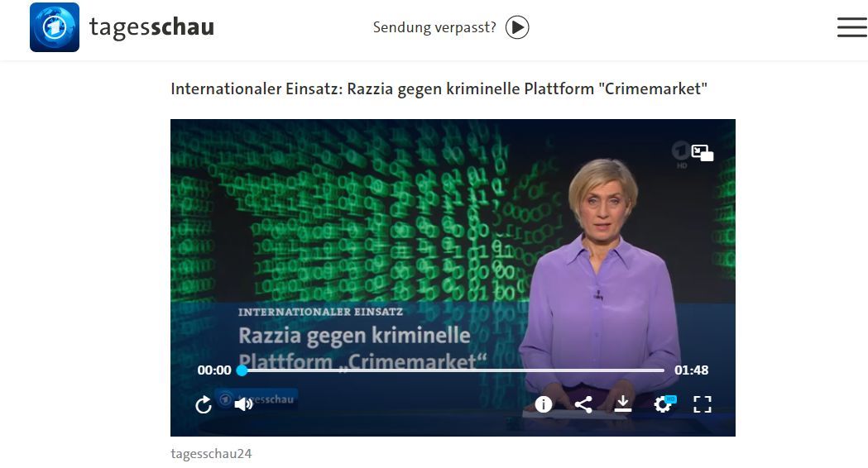
Task: Share the video using share icon
Action: 583,404
